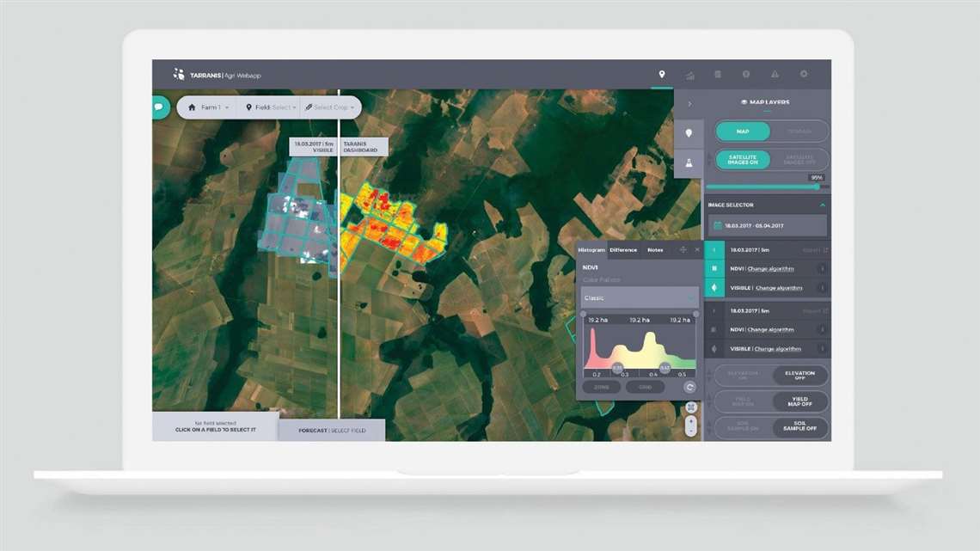Click the upper histogram threshold handle
The width and height of the screenshot is (980, 551).
coord(665,369)
